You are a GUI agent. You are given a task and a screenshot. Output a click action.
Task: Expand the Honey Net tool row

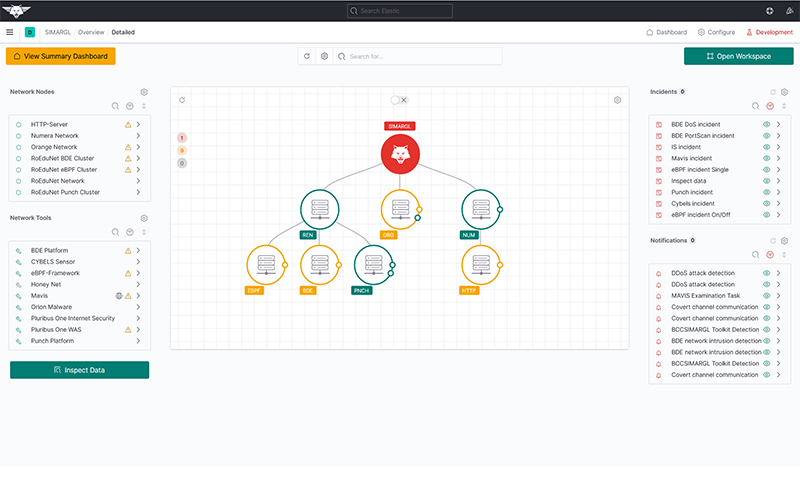click(x=138, y=285)
